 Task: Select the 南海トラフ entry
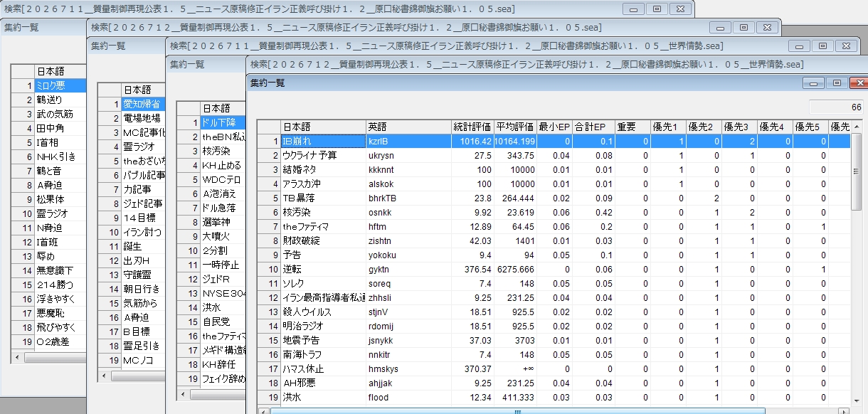pos(323,354)
